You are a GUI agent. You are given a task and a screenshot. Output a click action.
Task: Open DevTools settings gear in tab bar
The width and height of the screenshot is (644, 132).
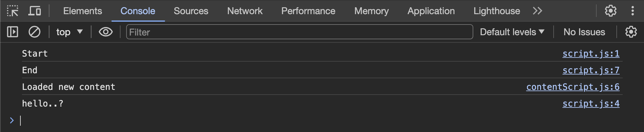611,11
